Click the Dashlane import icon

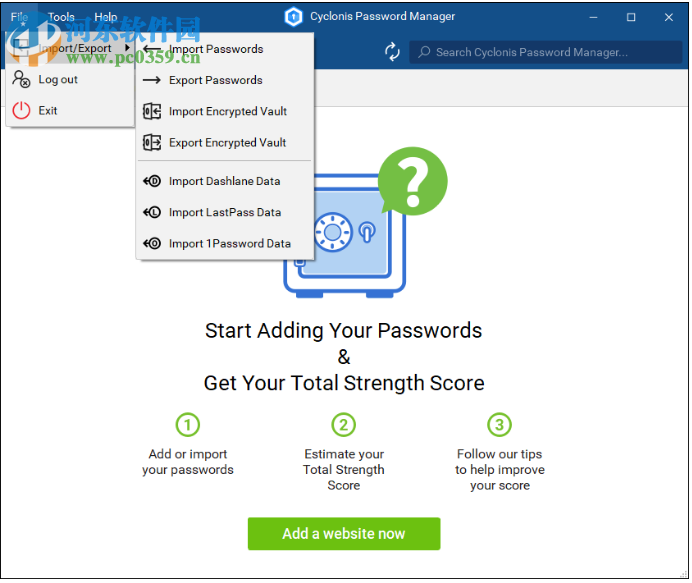tap(152, 181)
